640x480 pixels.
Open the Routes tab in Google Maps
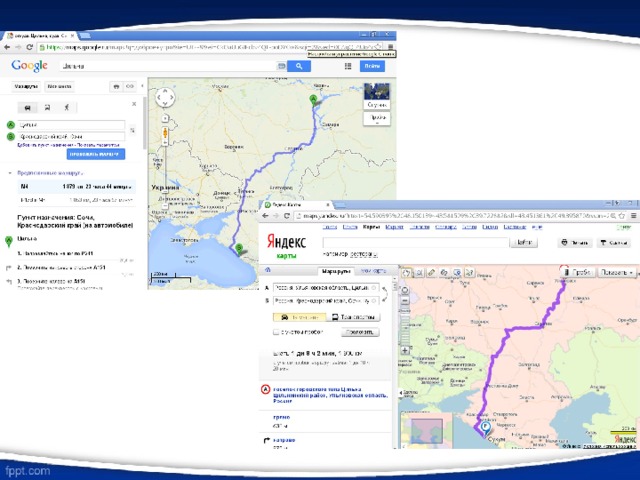click(27, 86)
